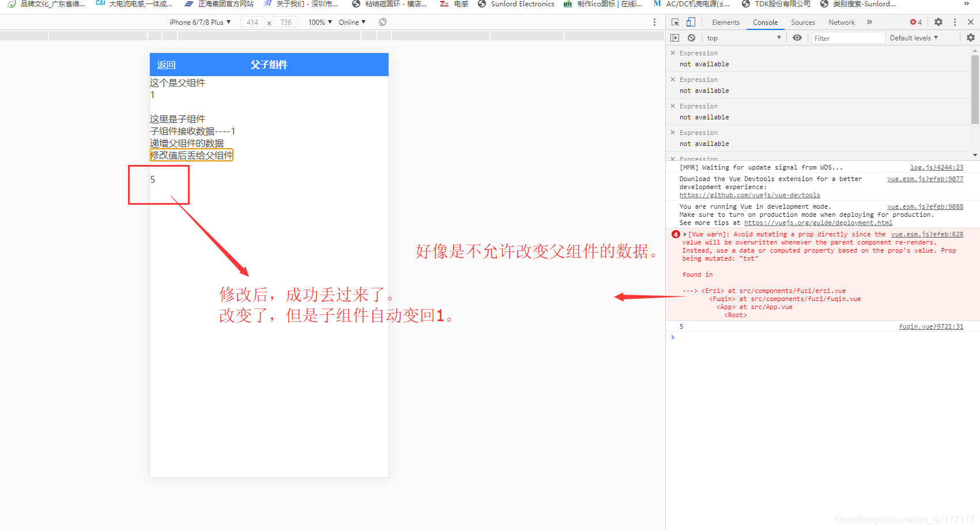Open the Network tab
The image size is (980, 530).
tap(842, 22)
